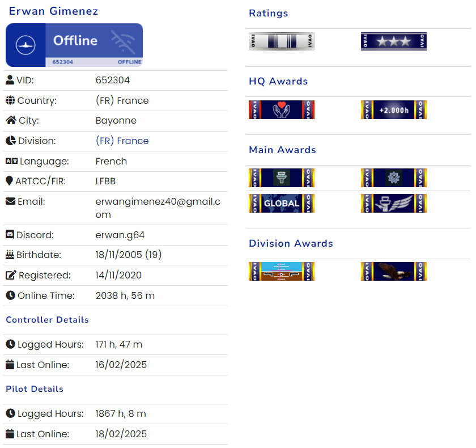
Task: Click the three-star pilot rating ribbon
Action: click(x=393, y=41)
